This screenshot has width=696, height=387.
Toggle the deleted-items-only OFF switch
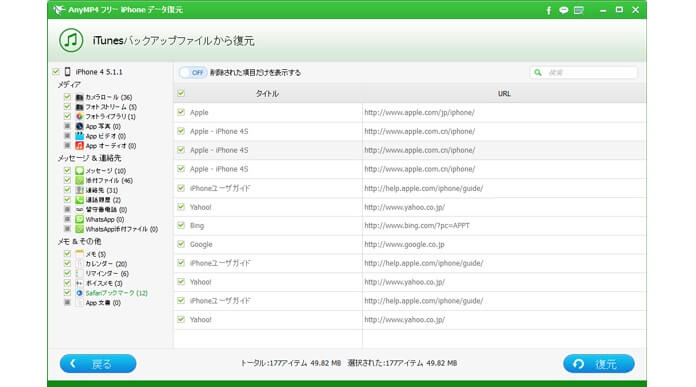tap(193, 72)
